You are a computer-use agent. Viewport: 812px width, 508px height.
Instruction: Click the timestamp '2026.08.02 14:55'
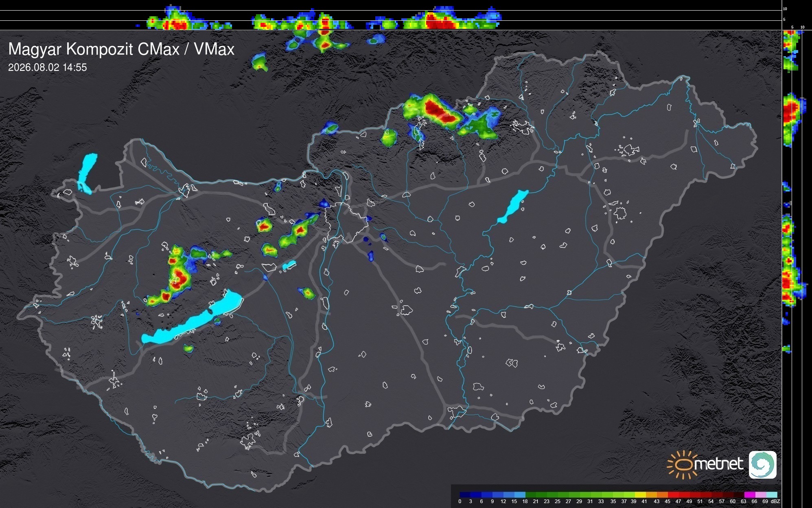(x=48, y=68)
